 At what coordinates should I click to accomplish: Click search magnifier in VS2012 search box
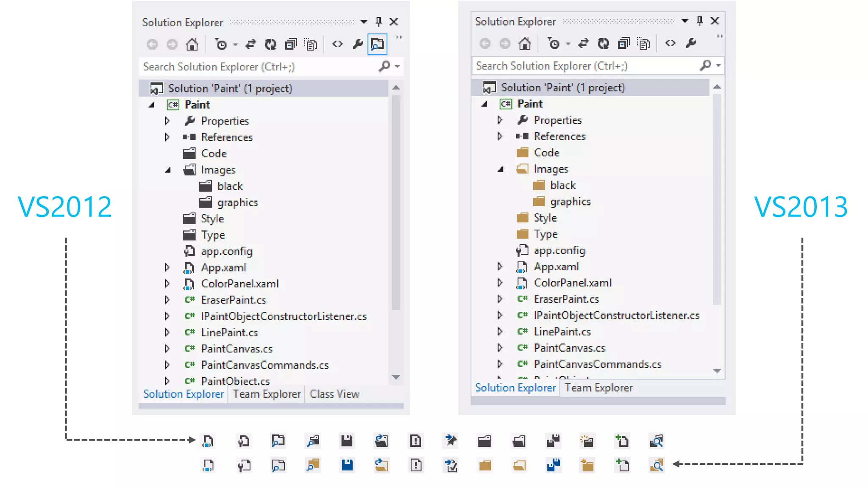(384, 66)
